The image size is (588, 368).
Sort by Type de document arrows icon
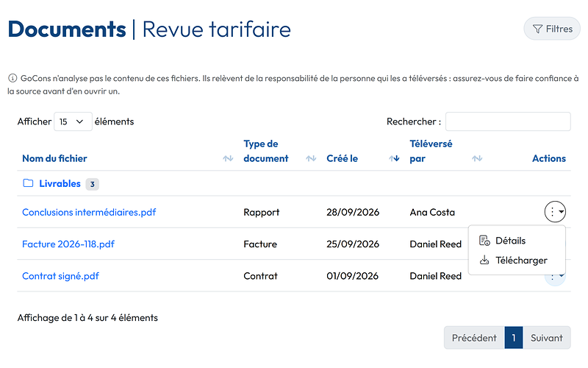click(x=311, y=158)
